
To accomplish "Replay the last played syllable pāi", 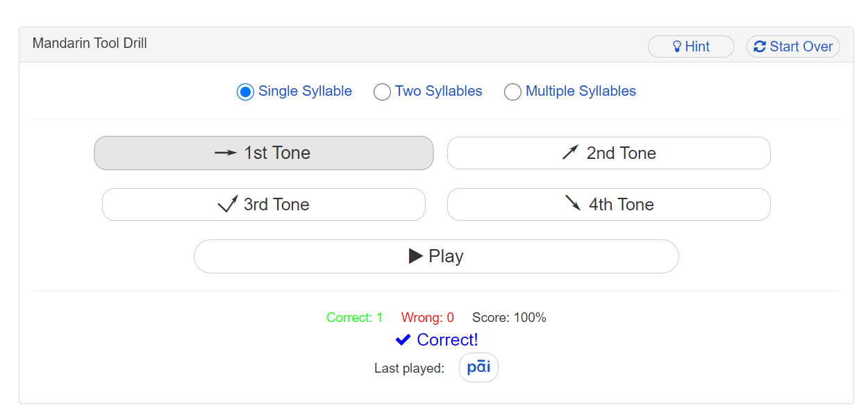I will click(x=478, y=368).
